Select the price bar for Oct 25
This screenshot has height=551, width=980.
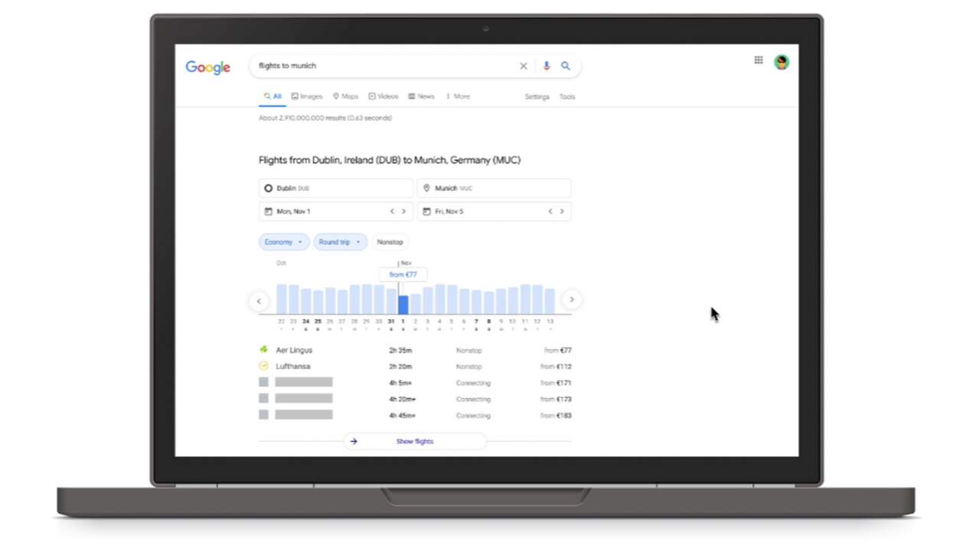coord(318,302)
